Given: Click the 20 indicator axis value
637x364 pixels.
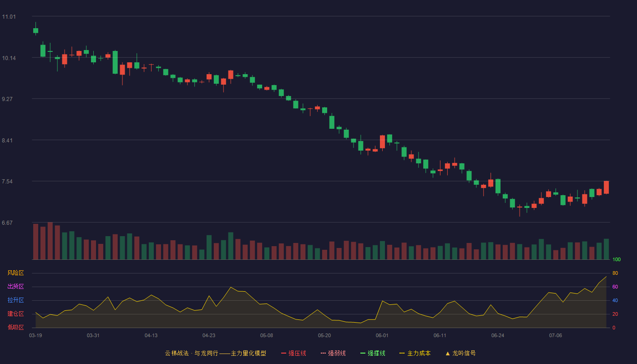Looking at the screenshot, I should click(615, 314).
